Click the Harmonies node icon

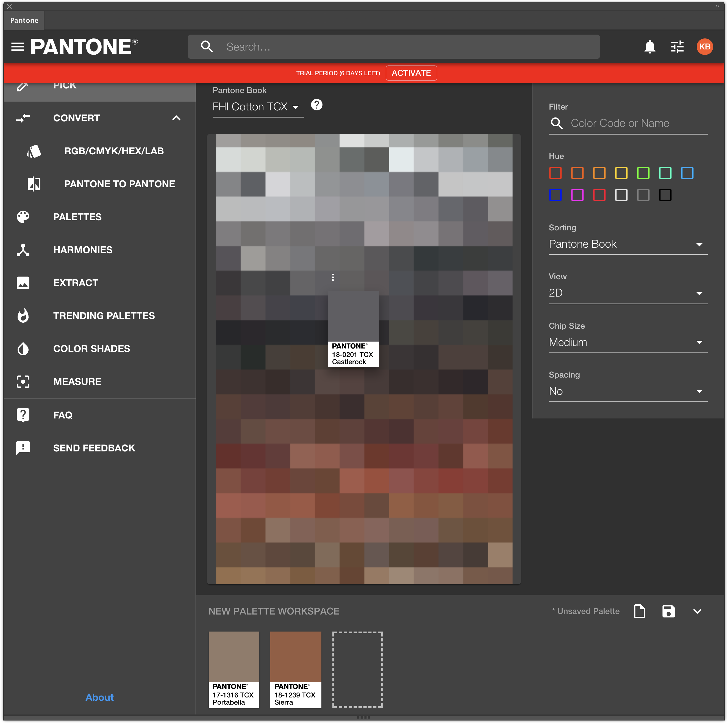tap(23, 250)
